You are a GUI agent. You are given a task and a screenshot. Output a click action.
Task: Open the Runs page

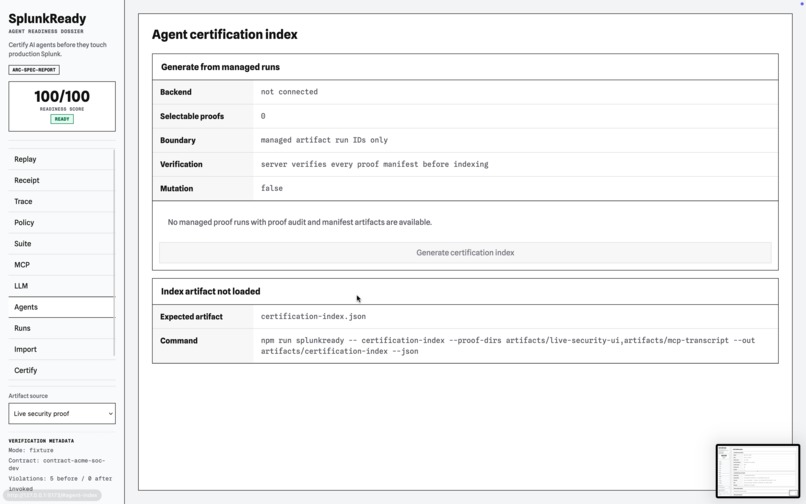(x=61, y=328)
